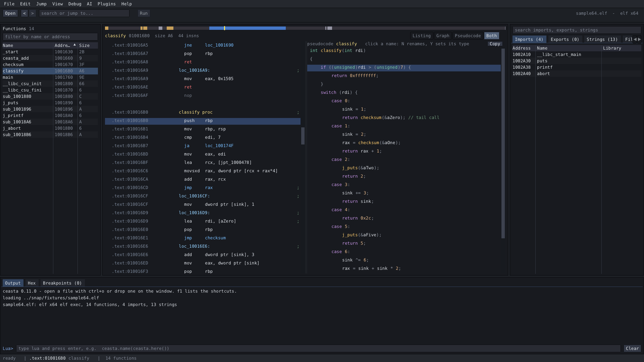Image resolution: width=644 pixels, height=362 pixels.
Task: Select the Both view mode
Action: pos(491,36)
